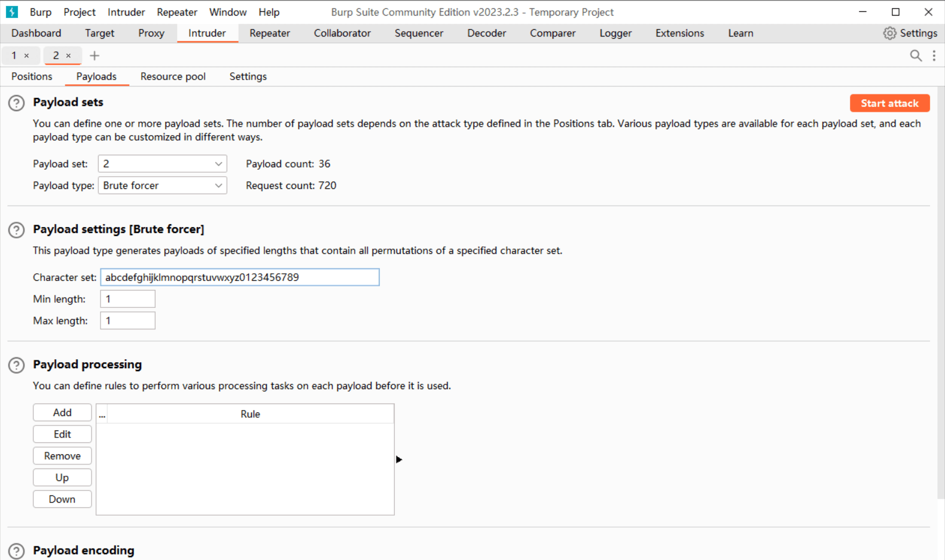Open help for Payload settings section
Viewport: 945px width, 560px height.
(x=16, y=230)
